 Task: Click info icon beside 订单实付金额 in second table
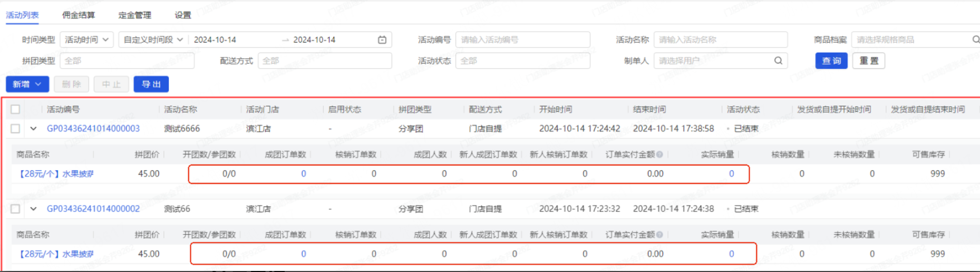coord(659,235)
